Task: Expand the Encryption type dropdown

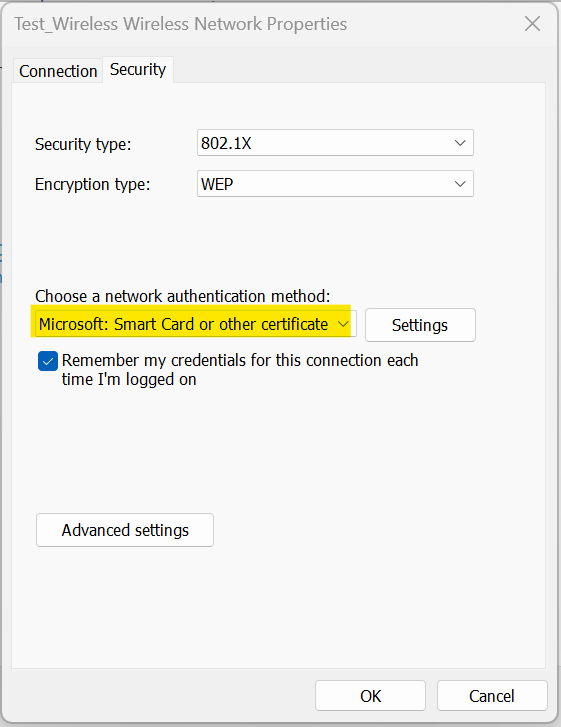Action: (x=335, y=184)
